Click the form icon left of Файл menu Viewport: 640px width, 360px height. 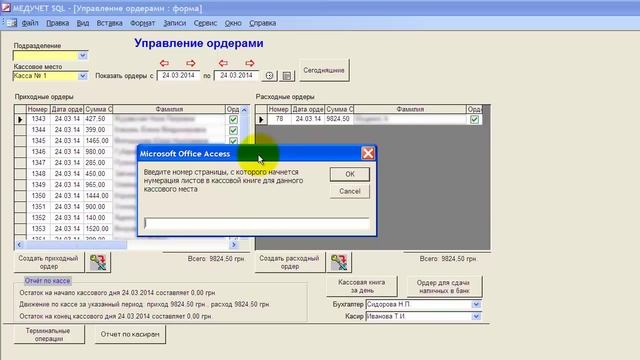[x=12, y=23]
